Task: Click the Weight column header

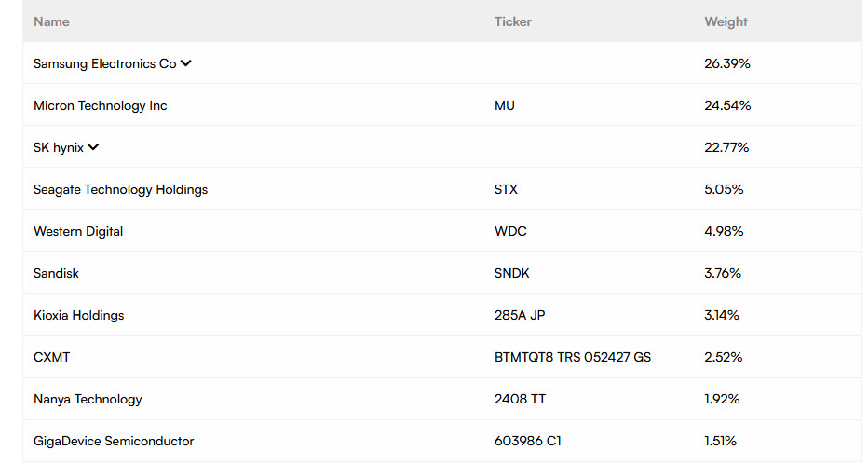Action: [x=726, y=21]
